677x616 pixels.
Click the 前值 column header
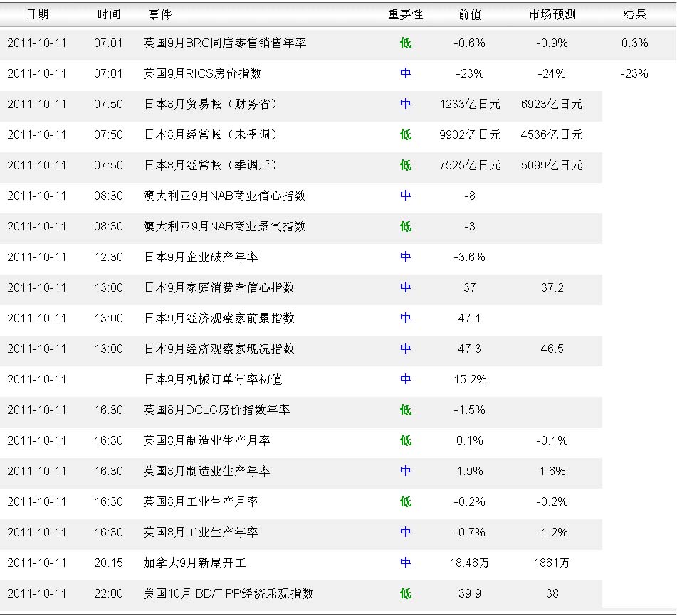click(470, 15)
